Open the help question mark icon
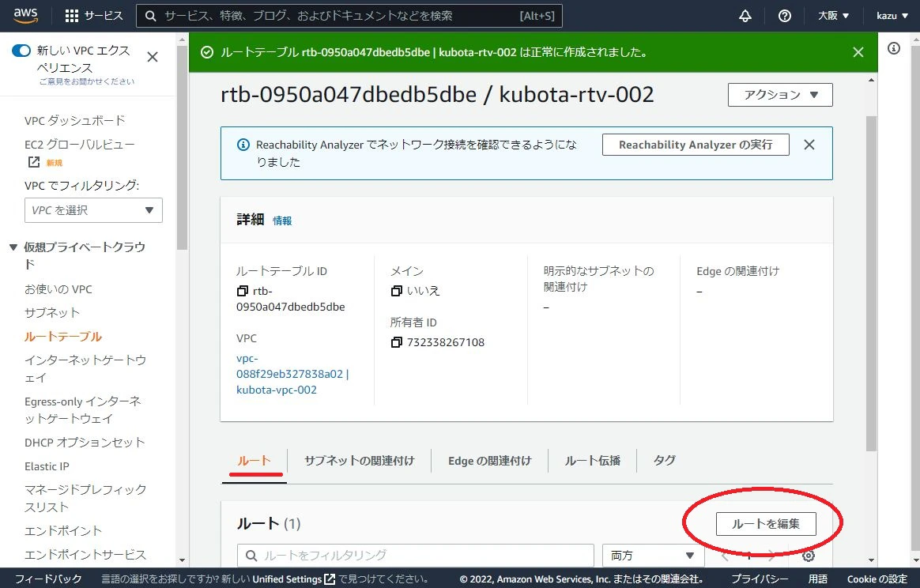Image resolution: width=920 pixels, height=588 pixels. [x=785, y=16]
